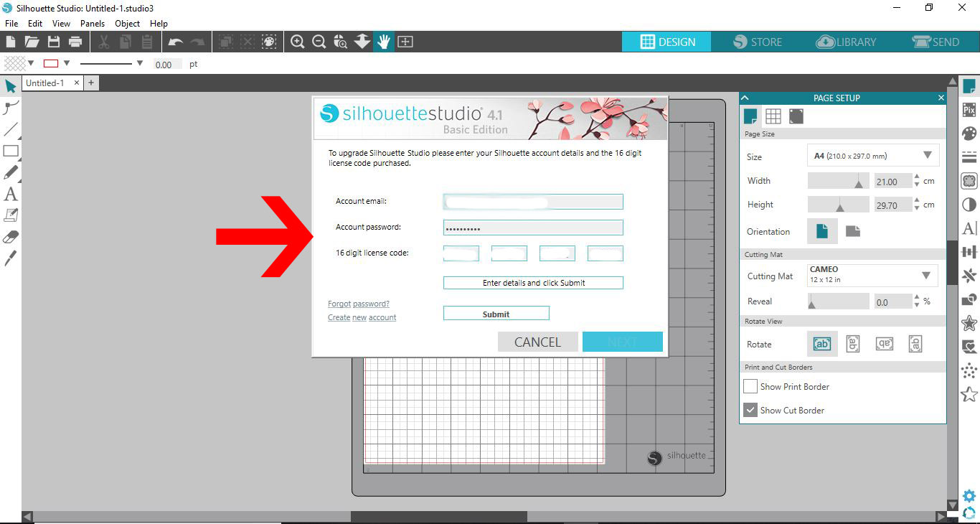Increase the Width stepper value
980x524 pixels.
click(x=917, y=177)
